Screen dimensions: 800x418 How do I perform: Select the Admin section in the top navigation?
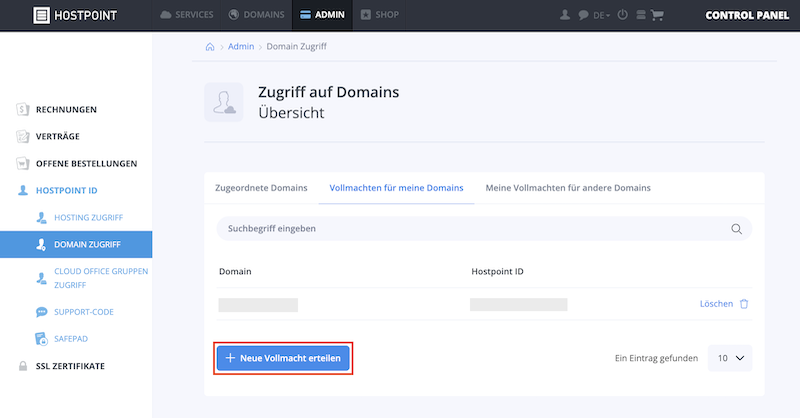(x=322, y=15)
